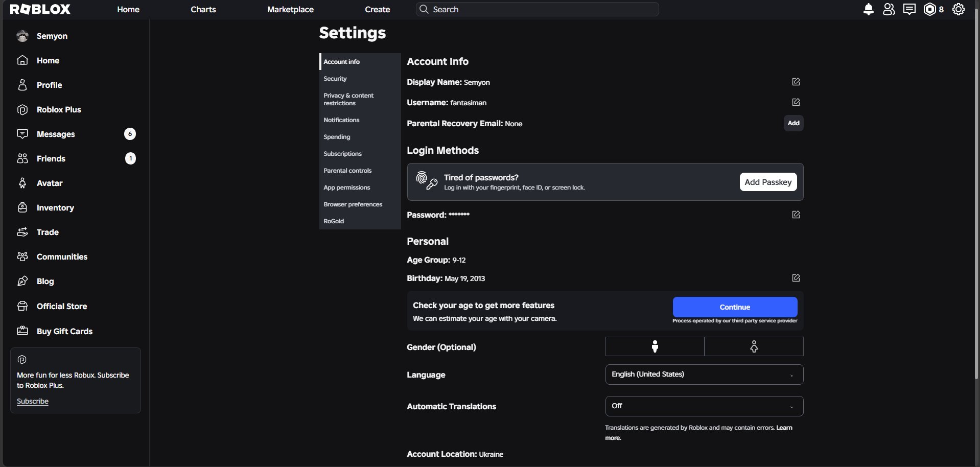Click Continue to check your age

[x=735, y=307]
